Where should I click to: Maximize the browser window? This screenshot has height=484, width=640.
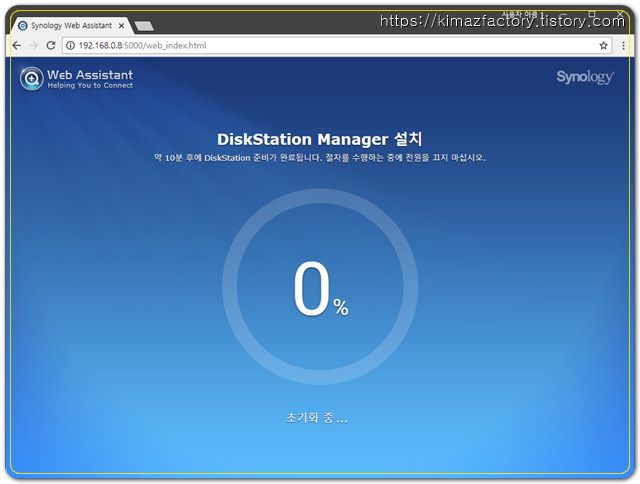pyautogui.click(x=592, y=14)
